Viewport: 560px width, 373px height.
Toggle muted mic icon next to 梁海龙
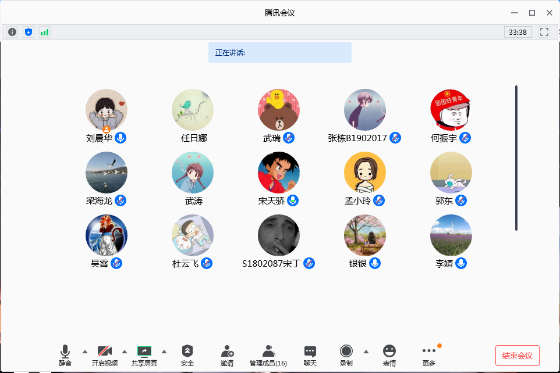tap(120, 200)
